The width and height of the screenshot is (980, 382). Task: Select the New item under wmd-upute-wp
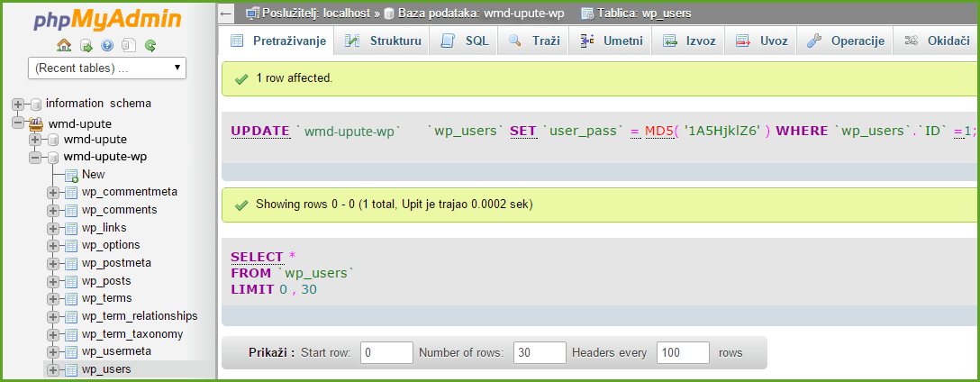(x=93, y=175)
